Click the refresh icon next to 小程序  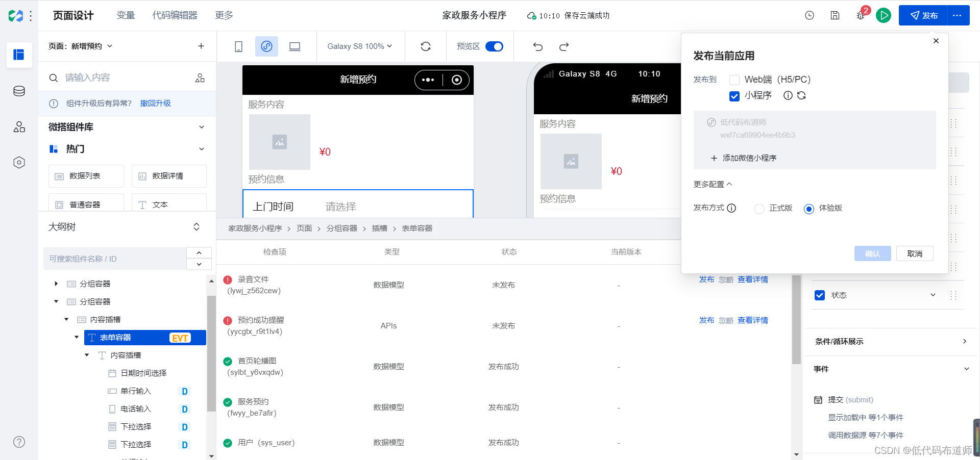tap(801, 95)
